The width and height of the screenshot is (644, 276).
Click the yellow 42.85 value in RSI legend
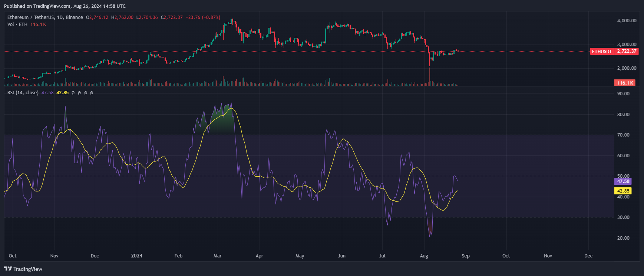(62, 93)
